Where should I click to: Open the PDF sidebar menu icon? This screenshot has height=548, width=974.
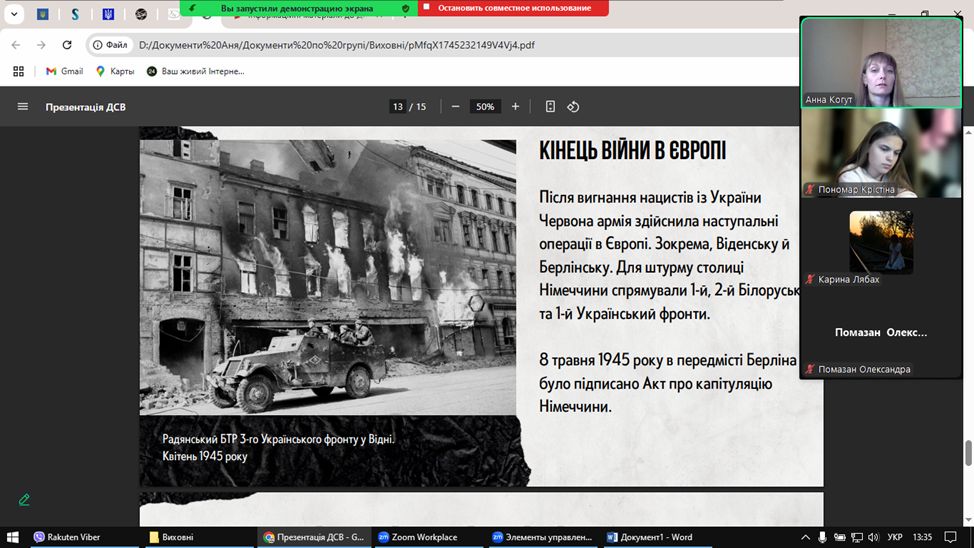22,107
